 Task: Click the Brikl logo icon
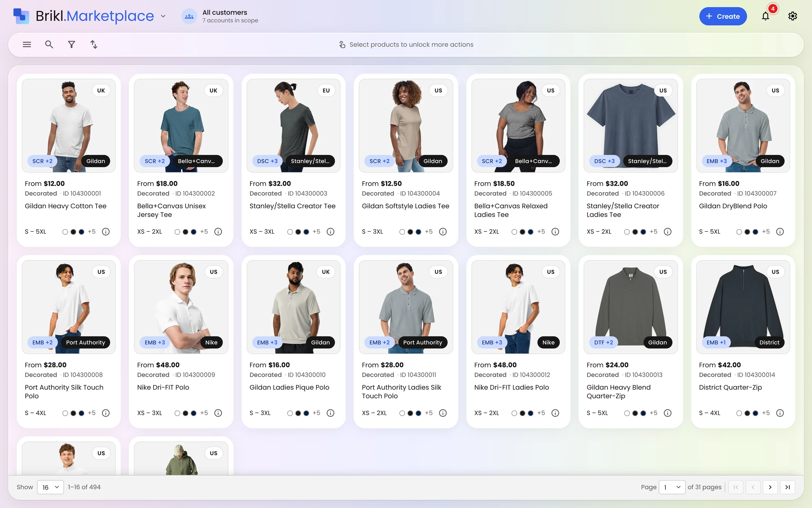21,16
